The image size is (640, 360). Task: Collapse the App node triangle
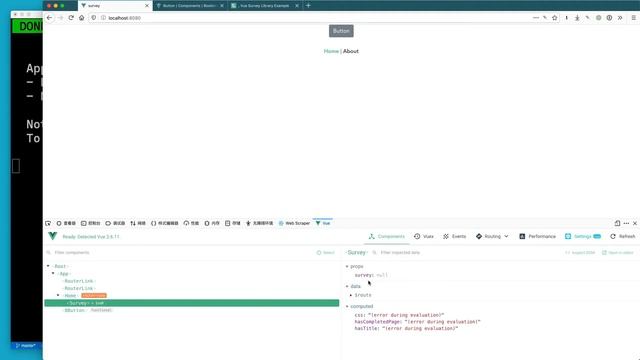pyautogui.click(x=53, y=273)
